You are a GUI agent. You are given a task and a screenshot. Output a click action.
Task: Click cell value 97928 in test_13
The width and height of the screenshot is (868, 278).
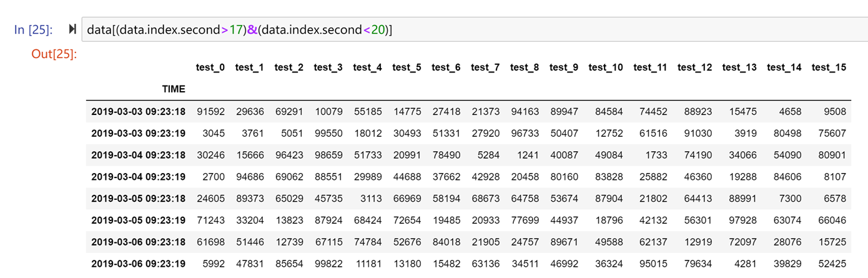[x=743, y=221]
